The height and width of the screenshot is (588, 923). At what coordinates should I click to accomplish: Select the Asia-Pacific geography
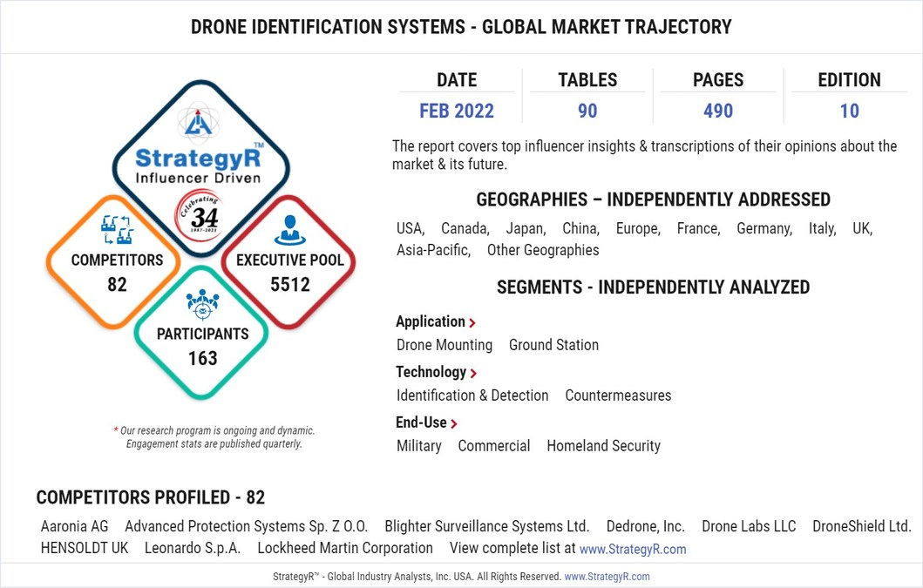(x=433, y=250)
